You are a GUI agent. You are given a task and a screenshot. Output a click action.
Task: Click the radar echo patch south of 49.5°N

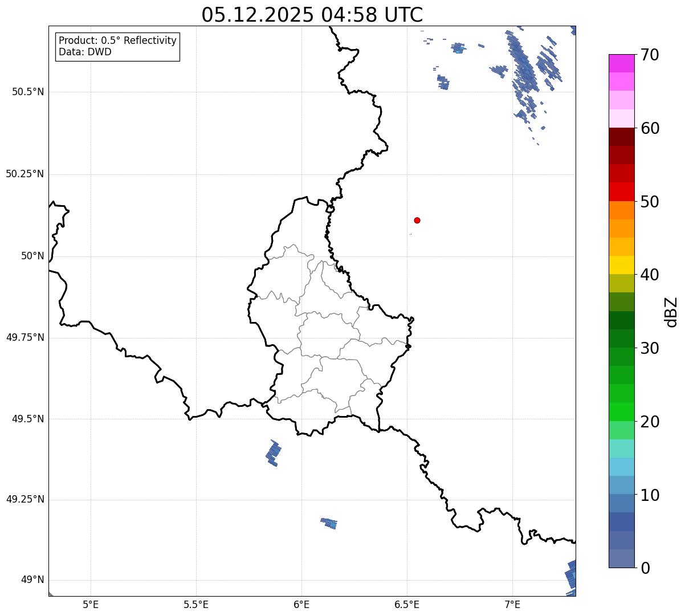[274, 453]
